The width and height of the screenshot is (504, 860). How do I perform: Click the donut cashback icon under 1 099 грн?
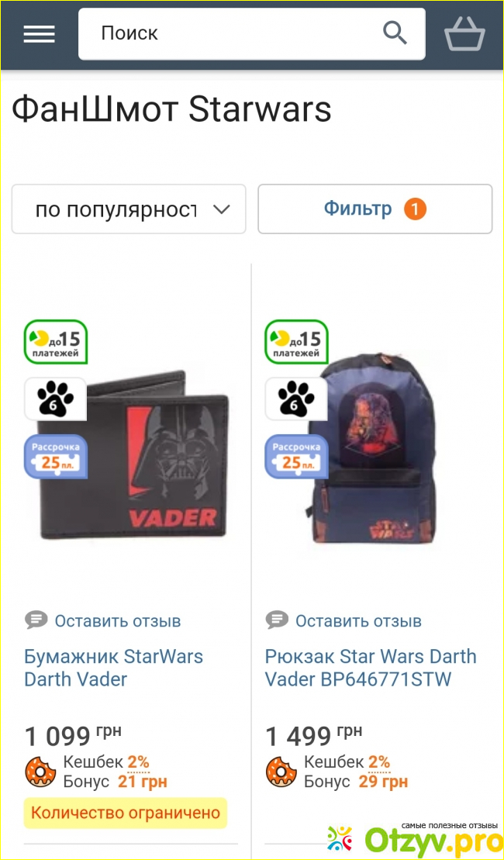40,772
